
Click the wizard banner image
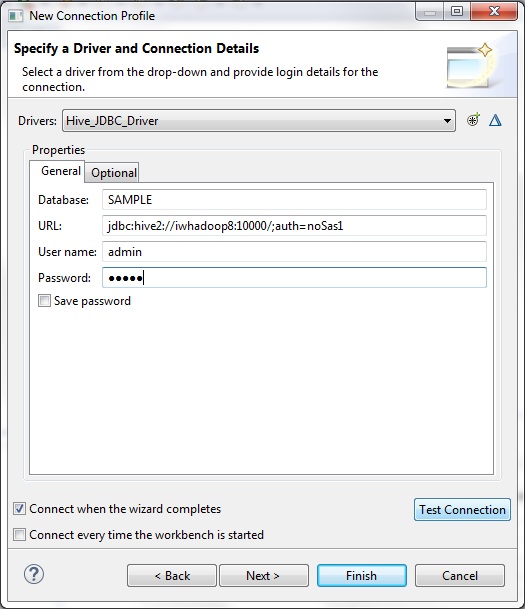point(471,66)
